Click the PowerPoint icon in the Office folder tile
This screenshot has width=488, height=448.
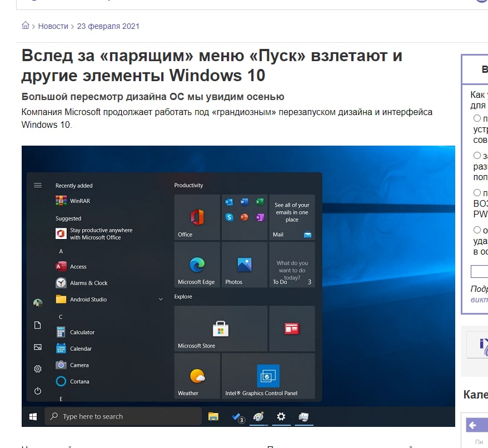click(x=245, y=217)
